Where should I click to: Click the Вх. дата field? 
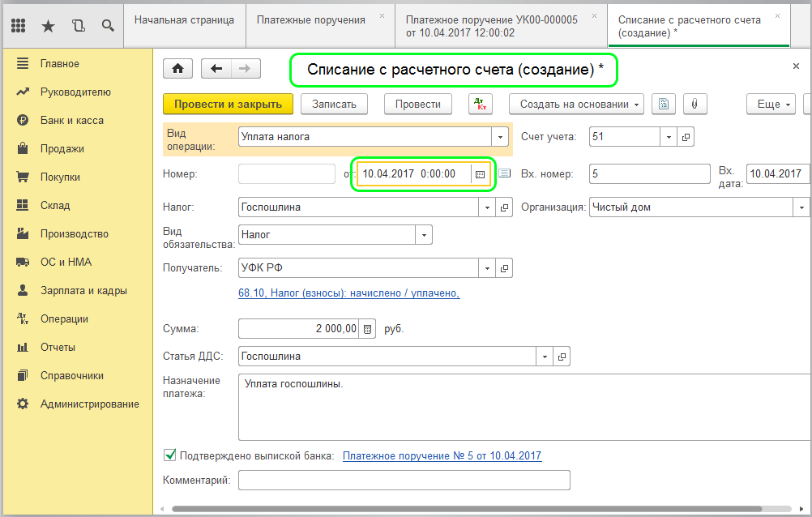[x=778, y=174]
